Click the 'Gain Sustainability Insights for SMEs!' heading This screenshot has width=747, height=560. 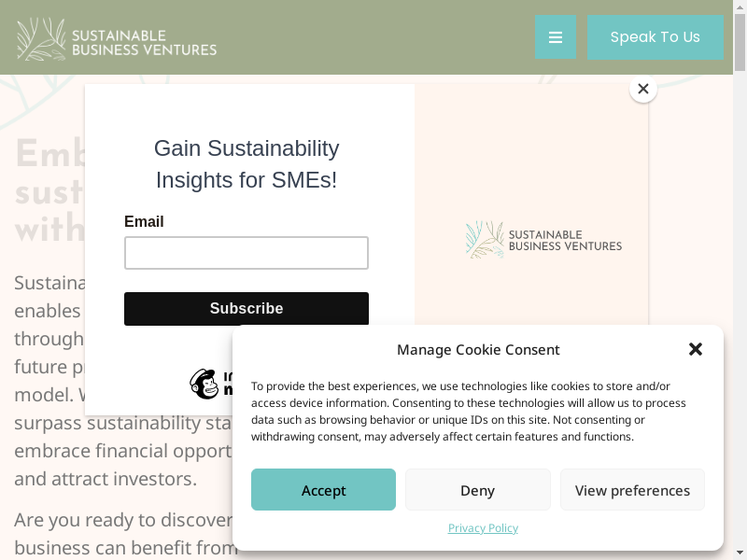pyautogui.click(x=247, y=164)
